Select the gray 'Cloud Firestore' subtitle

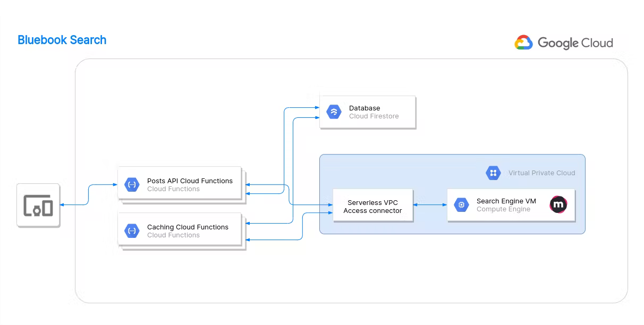374,116
